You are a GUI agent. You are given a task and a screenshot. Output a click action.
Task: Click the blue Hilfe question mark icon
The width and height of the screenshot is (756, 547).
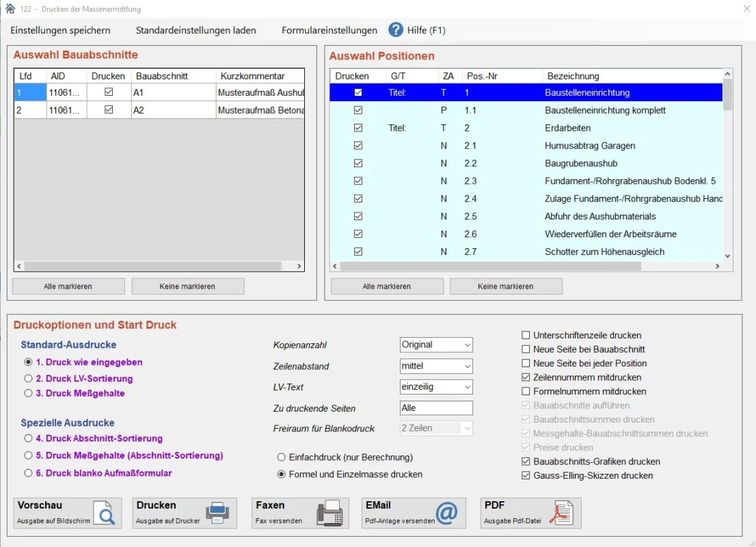(x=396, y=30)
